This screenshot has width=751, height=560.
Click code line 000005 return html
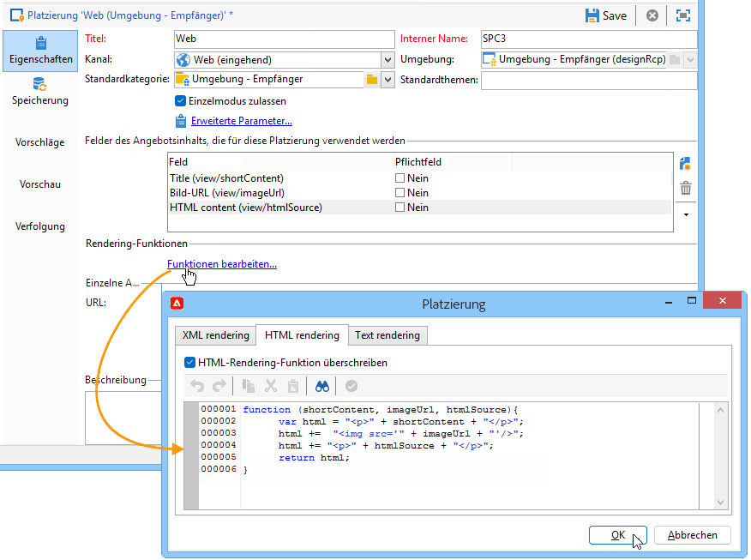coord(314,457)
